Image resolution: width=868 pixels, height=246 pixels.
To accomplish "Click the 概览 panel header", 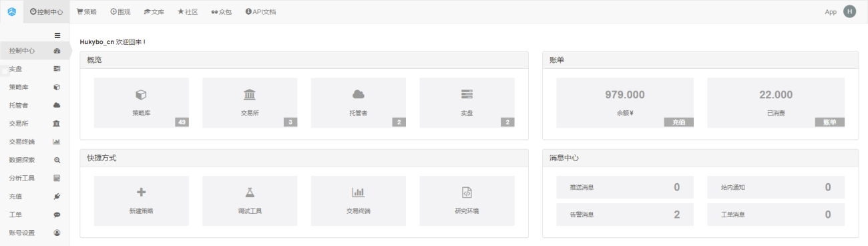I will click(304, 60).
